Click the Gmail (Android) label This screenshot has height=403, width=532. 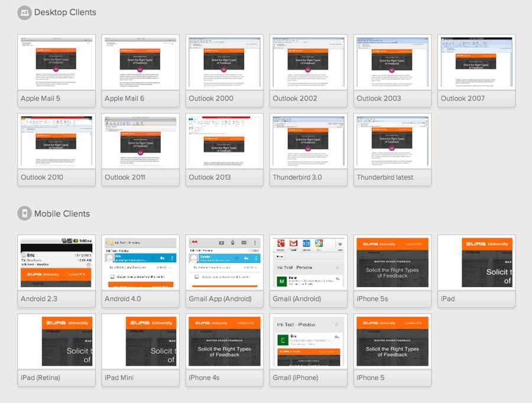point(297,299)
